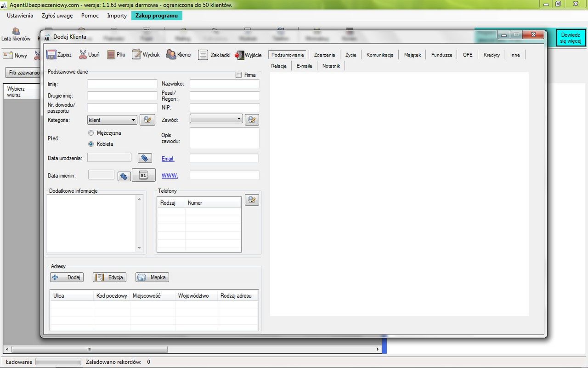Click the Imię input field
The height and width of the screenshot is (368, 588).
coord(122,84)
